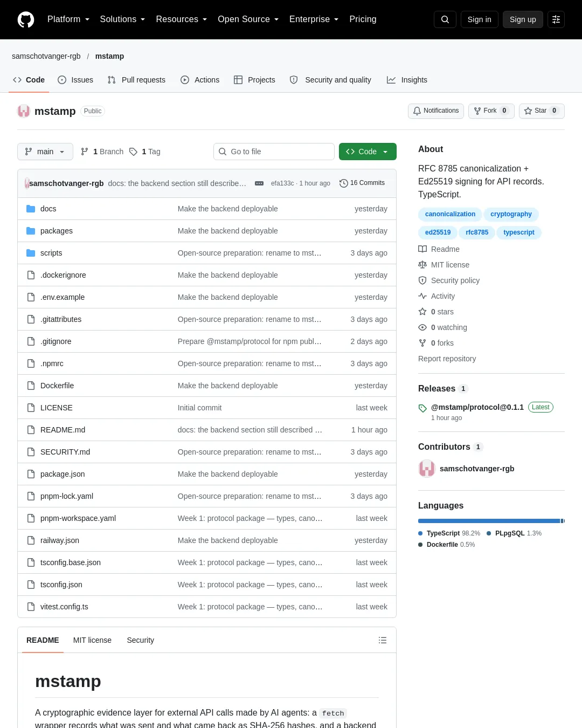This screenshot has width=582, height=728.
Task: Click the release tag icon
Action: [422, 408]
